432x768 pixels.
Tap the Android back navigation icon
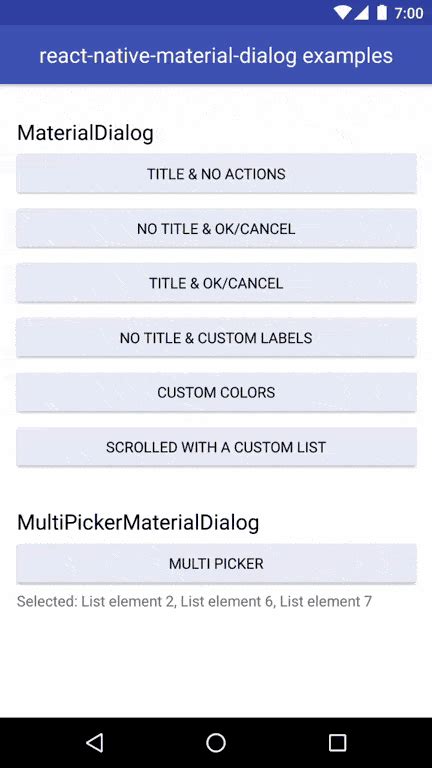click(95, 743)
